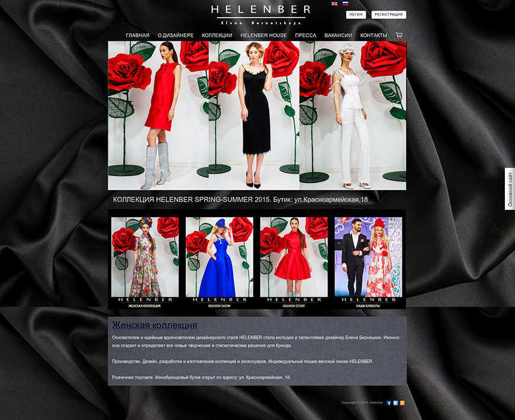Click the HELENBER logo at top

point(260,13)
